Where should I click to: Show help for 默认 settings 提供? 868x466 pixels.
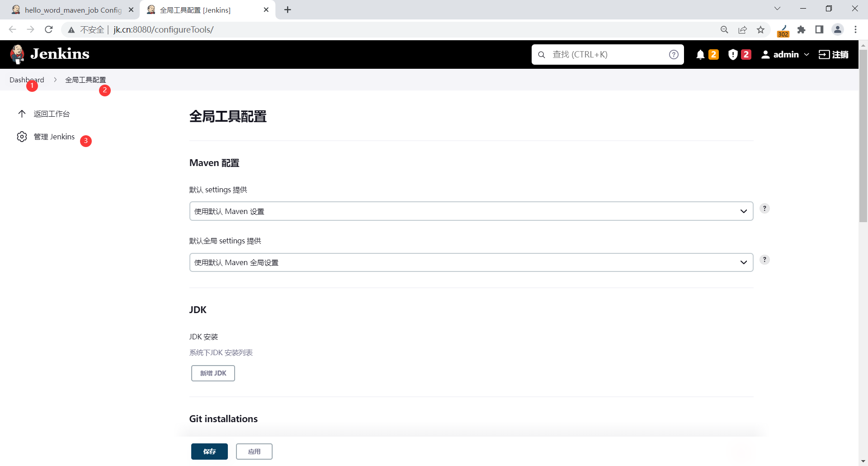click(764, 208)
